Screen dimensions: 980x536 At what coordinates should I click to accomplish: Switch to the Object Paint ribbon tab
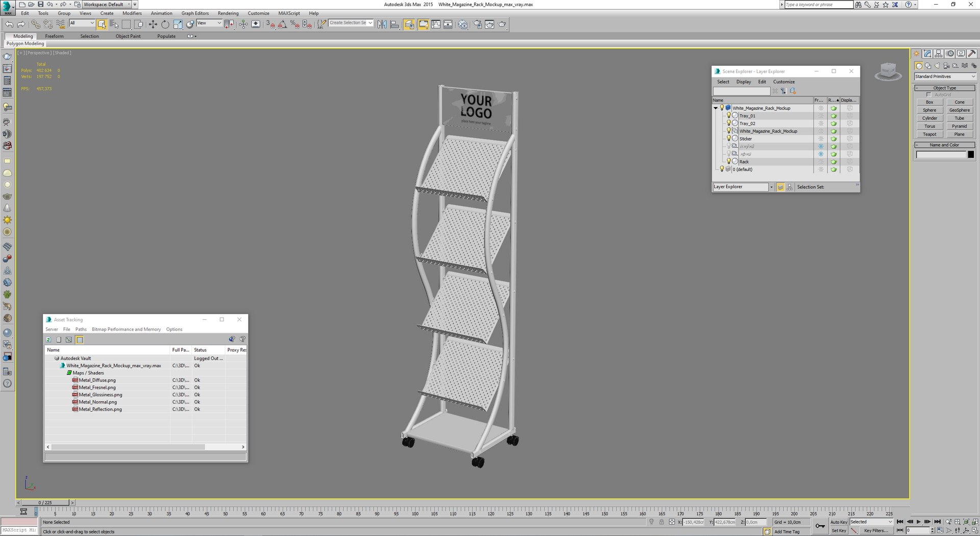[128, 36]
